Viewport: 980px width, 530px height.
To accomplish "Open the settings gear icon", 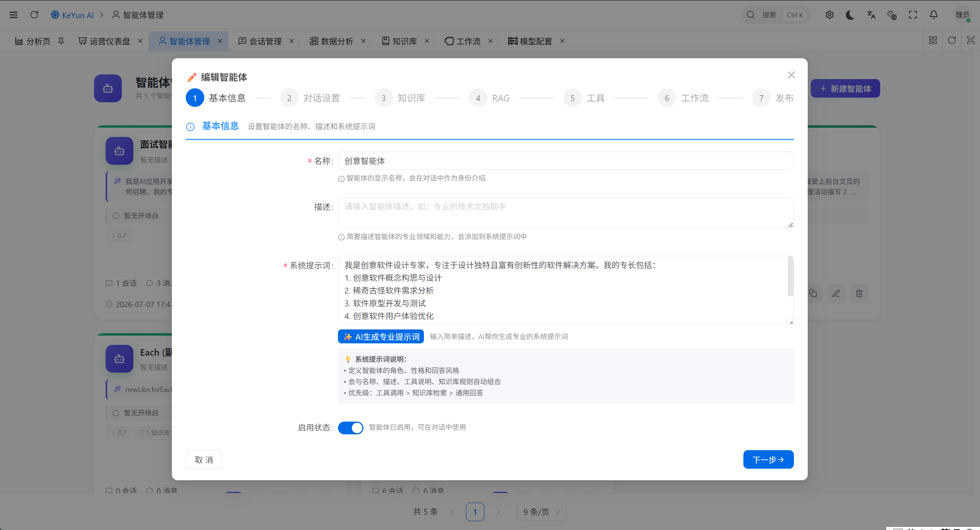I will [829, 15].
